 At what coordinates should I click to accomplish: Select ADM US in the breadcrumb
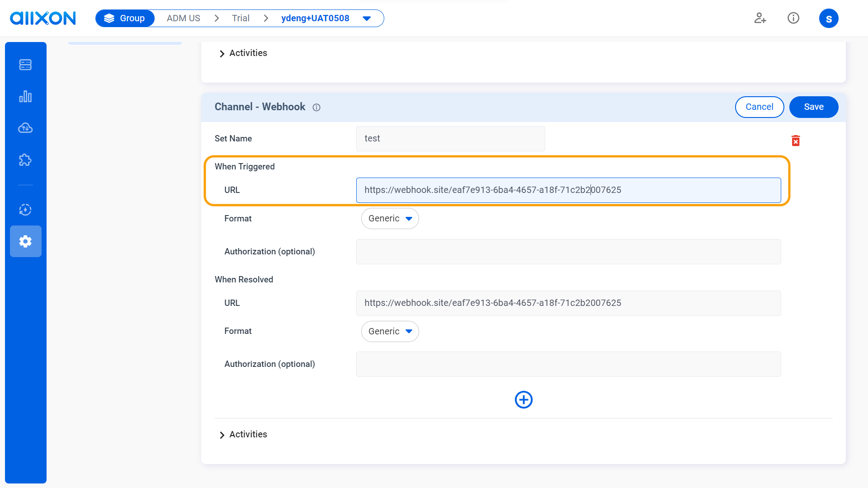pyautogui.click(x=183, y=18)
